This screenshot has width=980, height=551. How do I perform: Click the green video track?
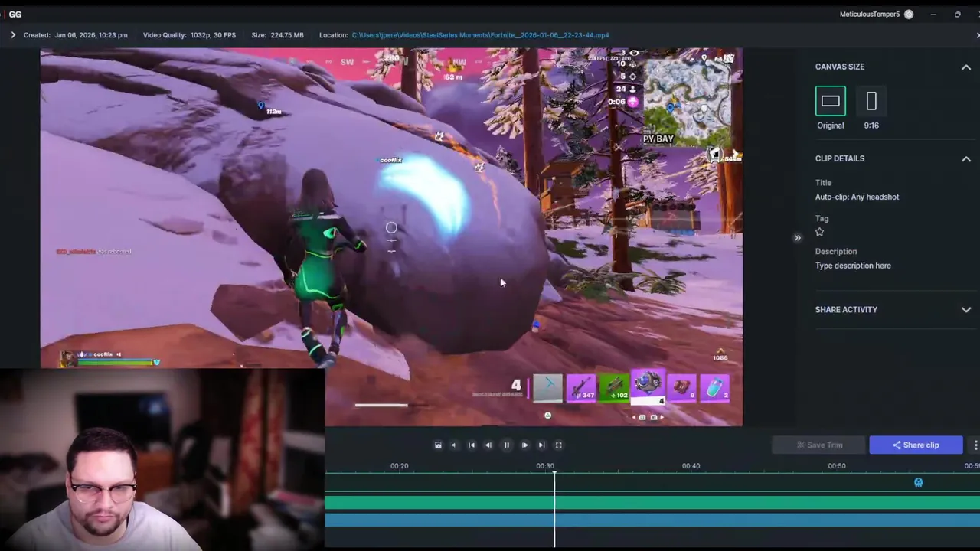click(652, 503)
